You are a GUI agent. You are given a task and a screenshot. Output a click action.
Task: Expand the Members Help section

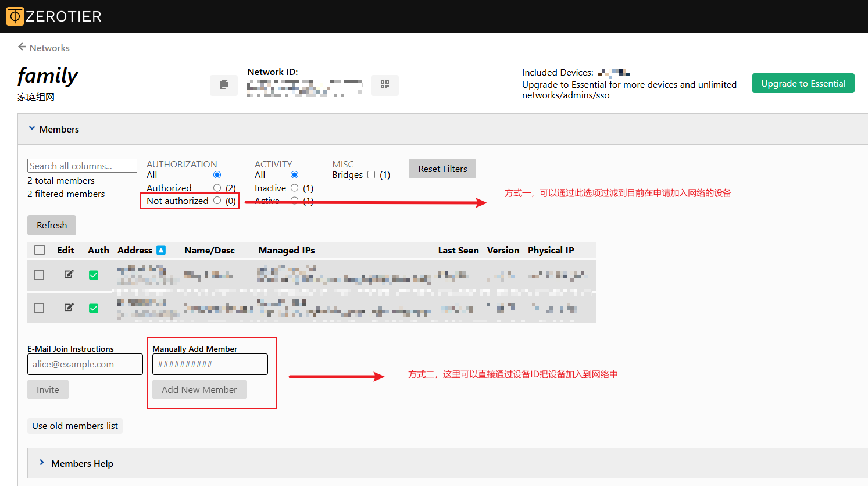point(42,463)
